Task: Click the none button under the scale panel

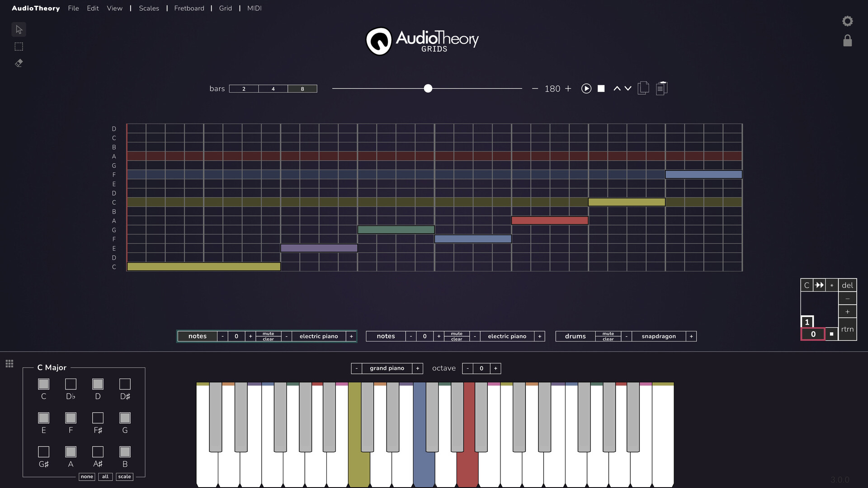Action: 87,477
